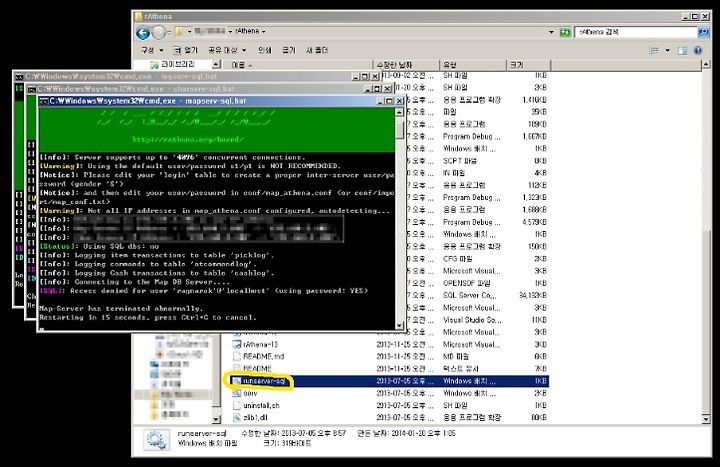Select the uninstall.sh file name
720x467 pixels.
point(261,405)
